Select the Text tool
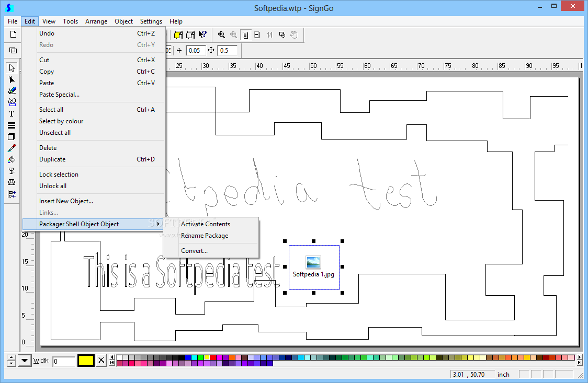Screen dimensions: 588x383 point(12,114)
